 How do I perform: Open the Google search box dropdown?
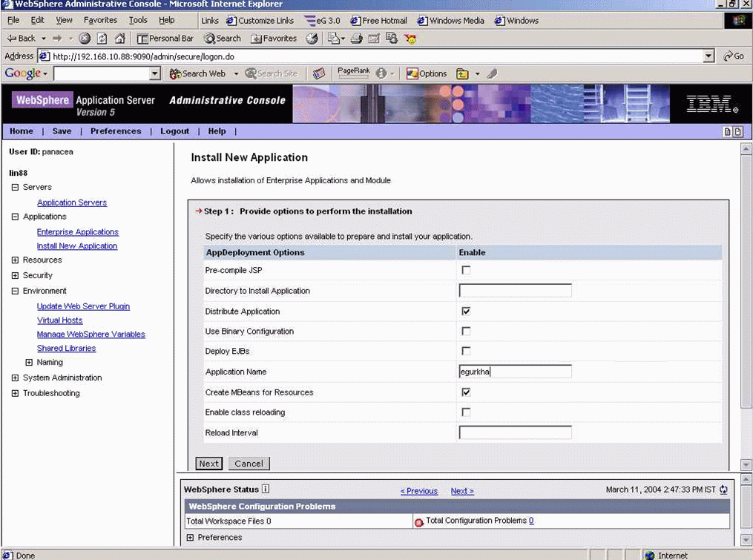(154, 73)
